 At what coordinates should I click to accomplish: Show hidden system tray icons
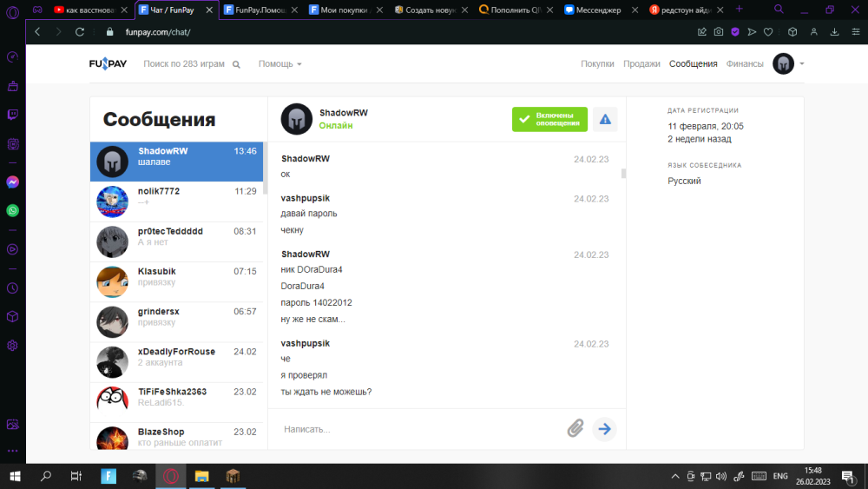(675, 476)
